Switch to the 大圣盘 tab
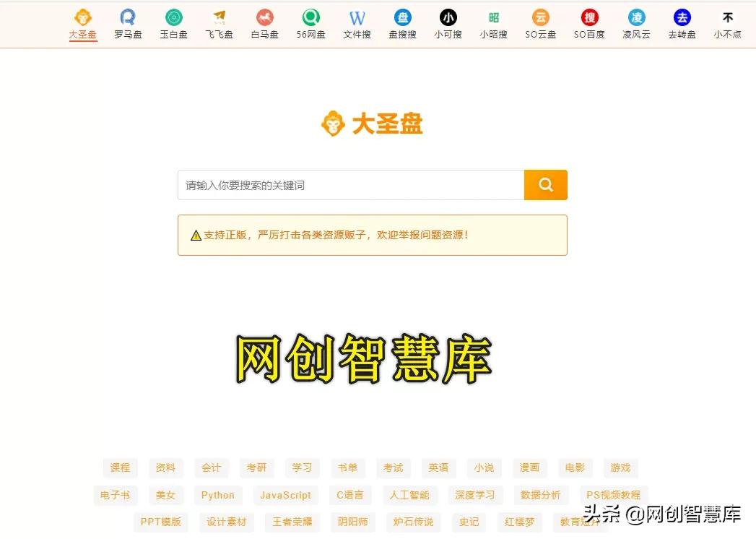This screenshot has width=756, height=539. [82, 22]
